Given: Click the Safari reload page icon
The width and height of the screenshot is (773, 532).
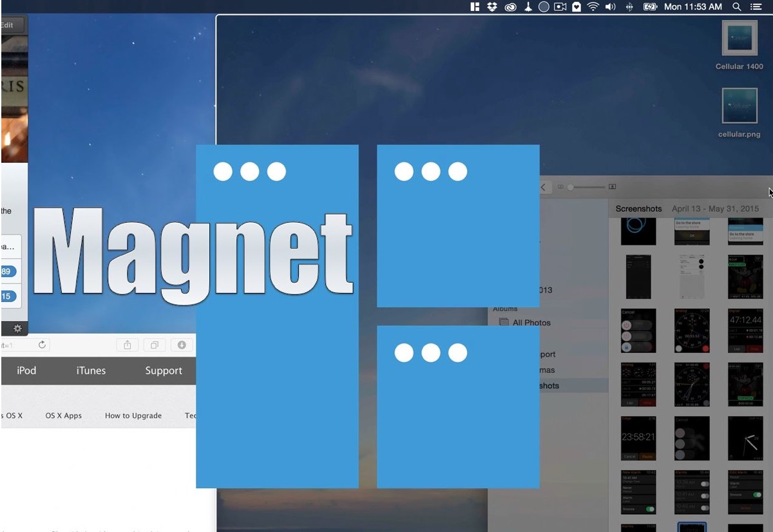Looking at the screenshot, I should pyautogui.click(x=43, y=345).
